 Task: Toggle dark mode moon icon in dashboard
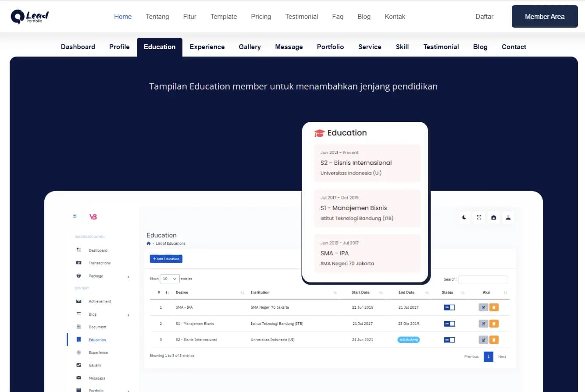tap(464, 217)
